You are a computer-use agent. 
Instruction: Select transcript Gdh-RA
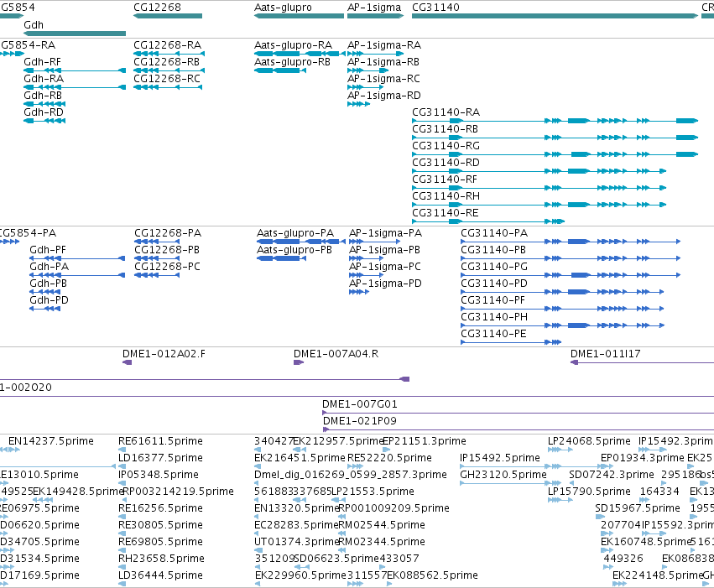(x=44, y=79)
